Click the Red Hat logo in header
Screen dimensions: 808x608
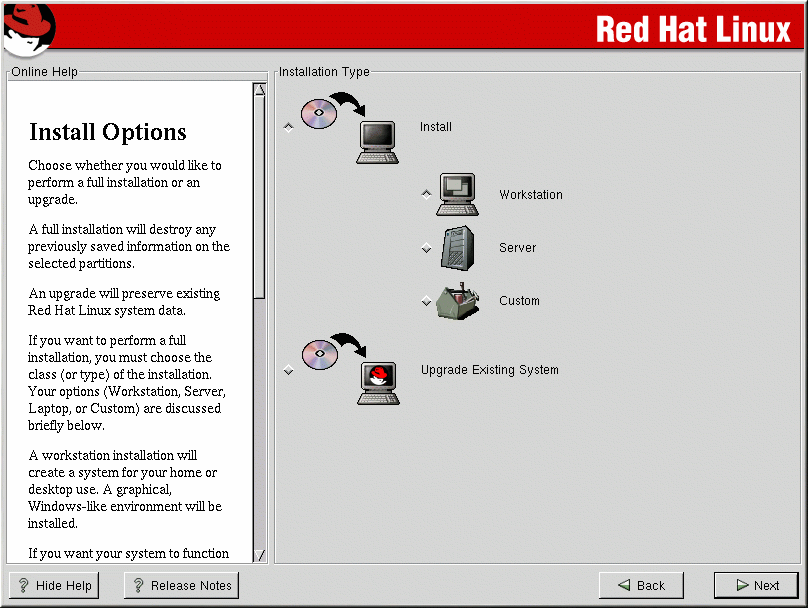coord(27,28)
